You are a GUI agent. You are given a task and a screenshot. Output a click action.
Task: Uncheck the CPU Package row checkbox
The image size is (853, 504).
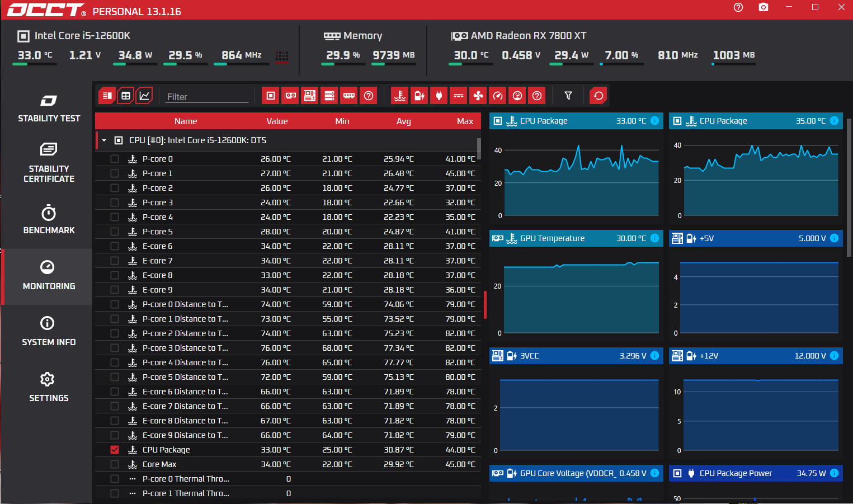115,450
